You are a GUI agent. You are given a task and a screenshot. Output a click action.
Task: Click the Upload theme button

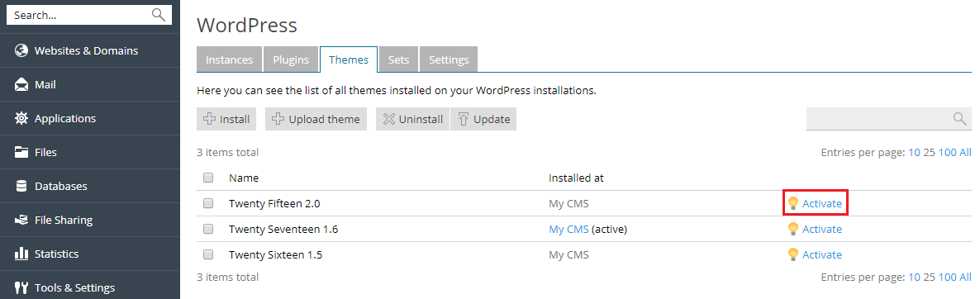pos(316,119)
